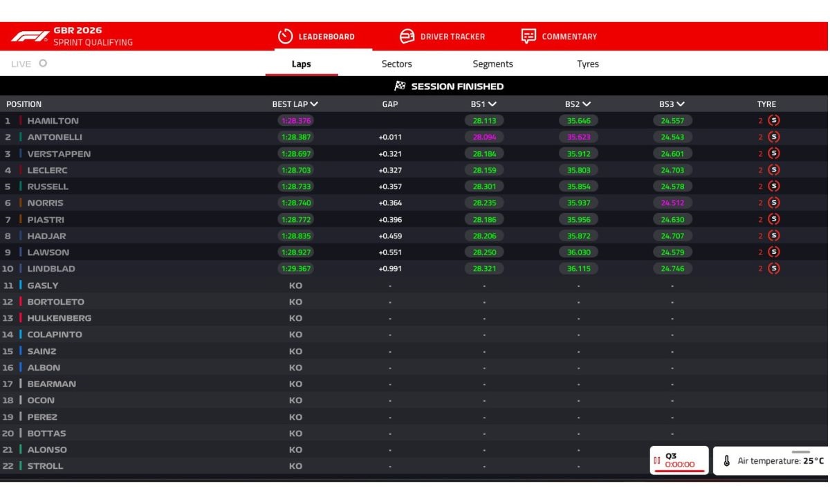
Task: Switch to the Tyres tab
Action: tap(588, 64)
